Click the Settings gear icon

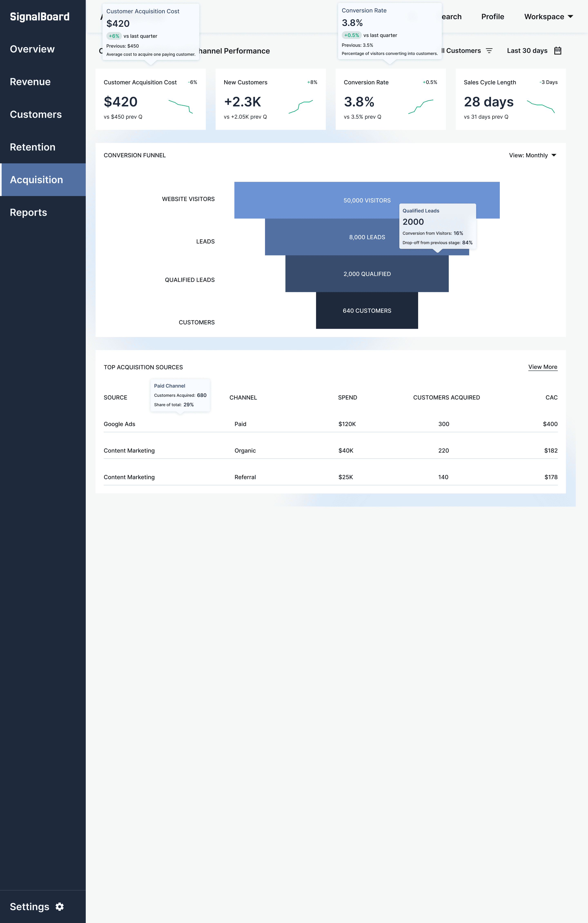(59, 906)
